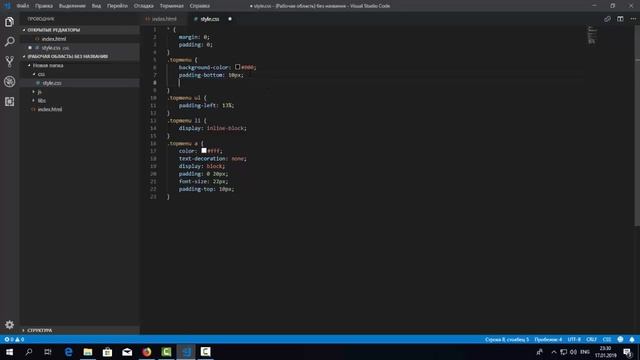Open the Explorer view in activity bar
The height and width of the screenshot is (360, 640).
coord(9,22)
